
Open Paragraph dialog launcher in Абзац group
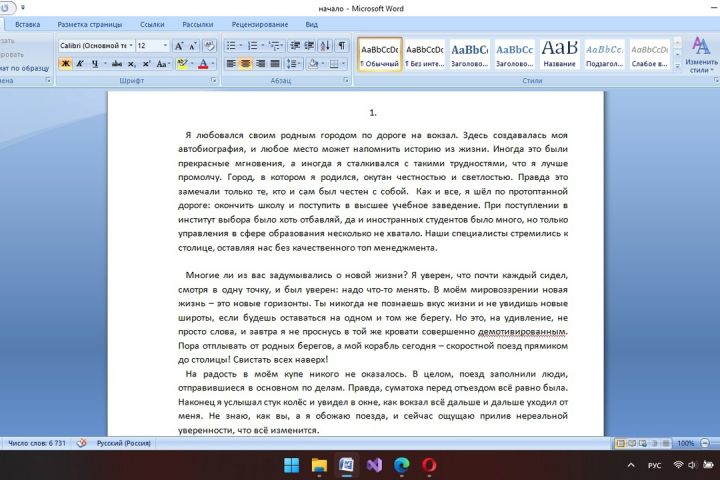pyautogui.click(x=346, y=80)
